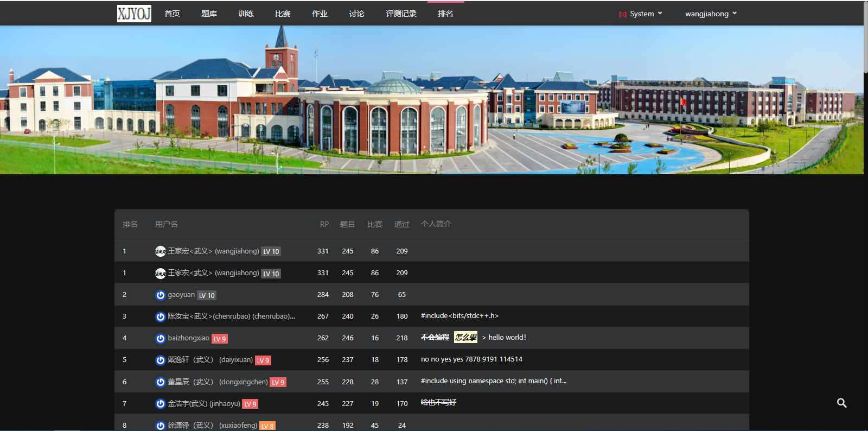868x431 pixels.
Task: Click the 通过 column header
Action: [x=401, y=224]
